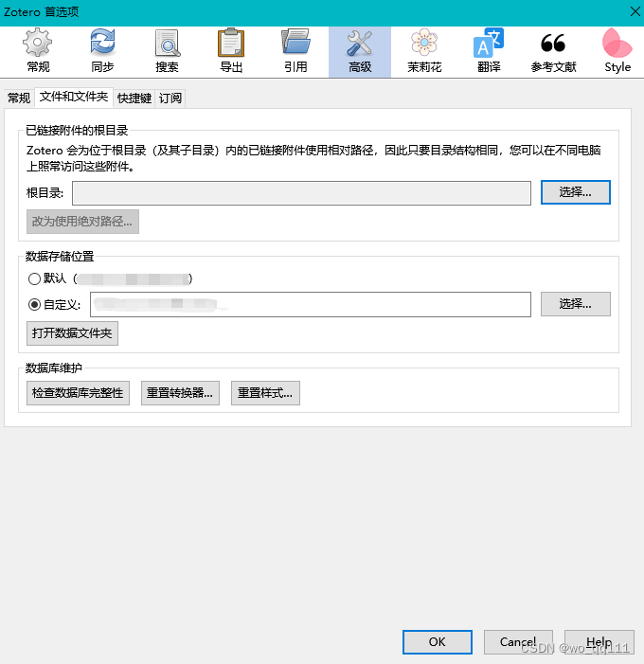644x664 pixels.
Task: Close the Zotero 首选项 window
Action: tap(635, 11)
